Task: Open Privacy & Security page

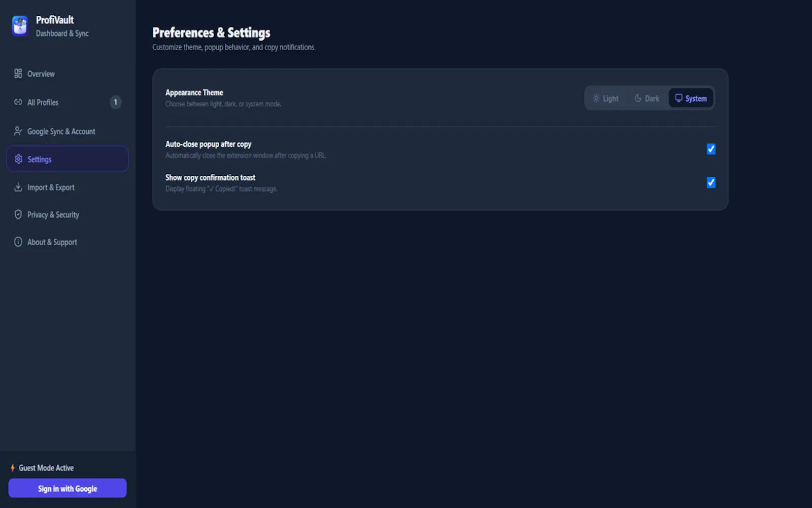Action: (67, 214)
